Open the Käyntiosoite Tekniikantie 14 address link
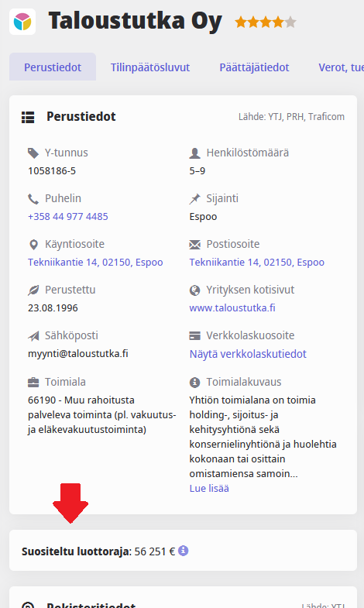364x608 pixels. pos(95,262)
